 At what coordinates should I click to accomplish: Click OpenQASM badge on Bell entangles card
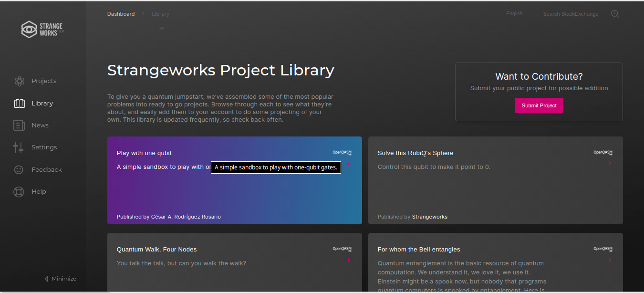[x=603, y=249]
